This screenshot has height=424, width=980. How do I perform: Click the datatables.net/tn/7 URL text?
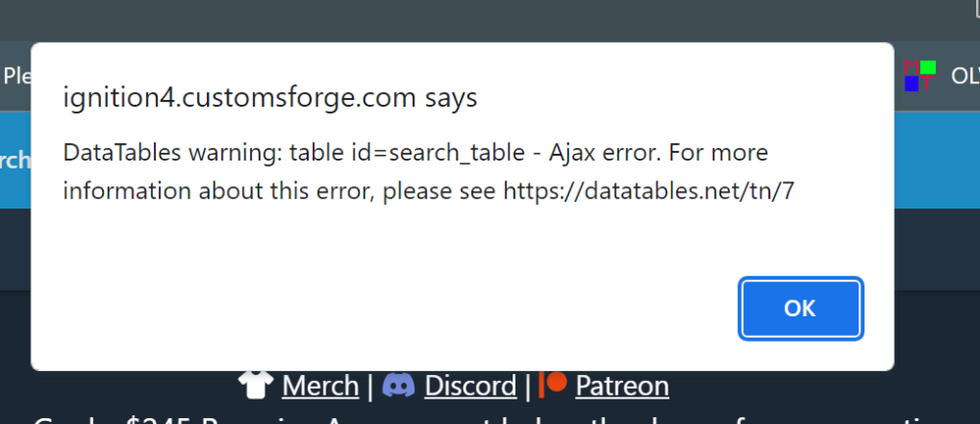click(x=648, y=191)
